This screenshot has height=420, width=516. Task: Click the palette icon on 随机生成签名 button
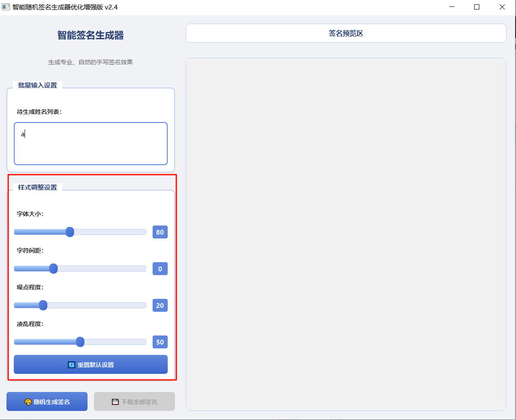click(x=28, y=402)
